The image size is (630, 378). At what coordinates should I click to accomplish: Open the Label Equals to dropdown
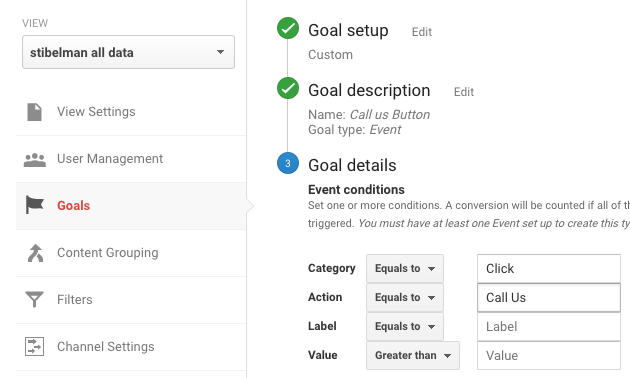pyautogui.click(x=405, y=326)
